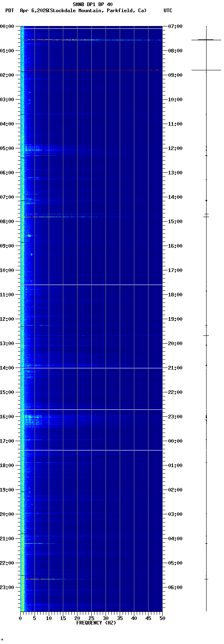224x644 pixels.
Task: Click the "09:00" label on UTC axis
Action: tap(175, 75)
